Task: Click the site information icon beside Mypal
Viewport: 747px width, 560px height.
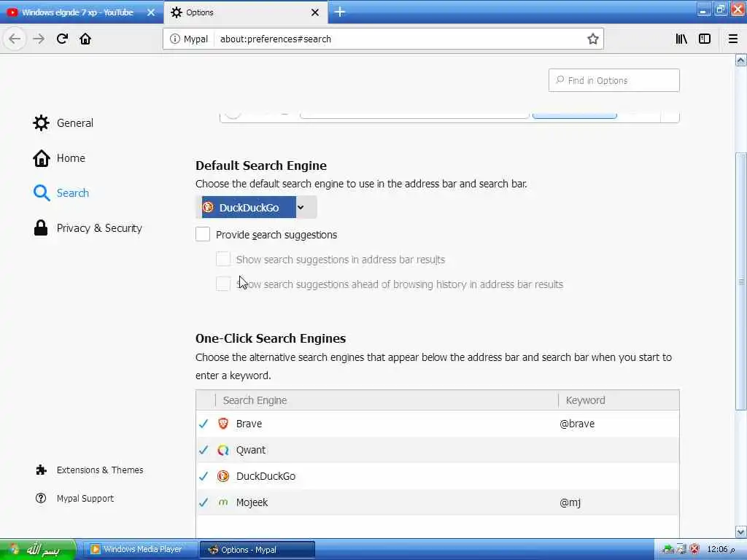Action: tap(175, 39)
